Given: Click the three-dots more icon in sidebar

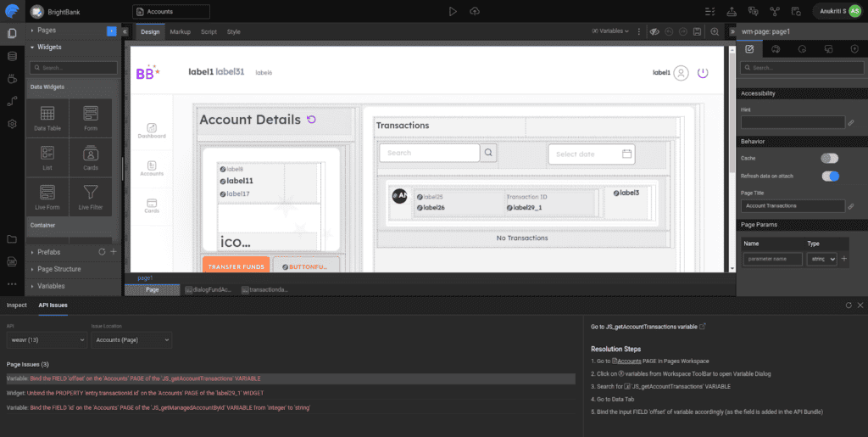Looking at the screenshot, I should coord(12,284).
